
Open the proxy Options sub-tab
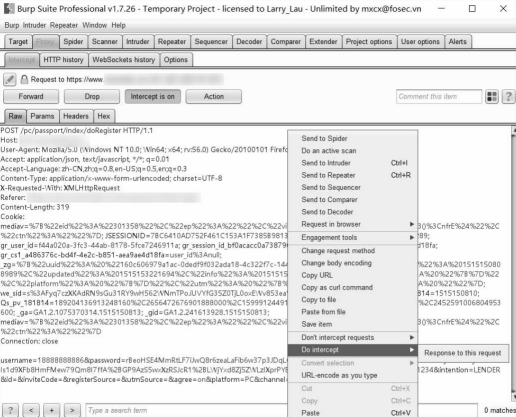tap(176, 60)
